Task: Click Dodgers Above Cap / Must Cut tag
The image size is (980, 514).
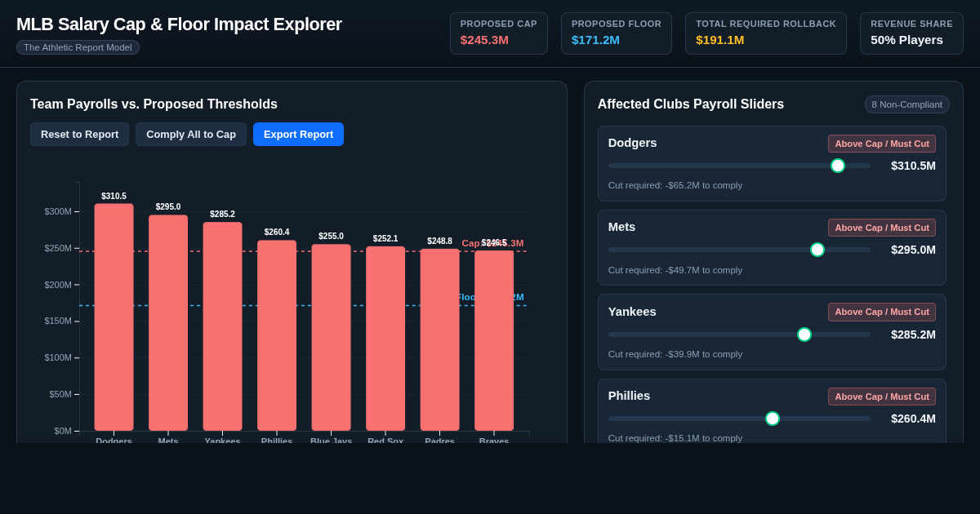Action: coord(882,144)
